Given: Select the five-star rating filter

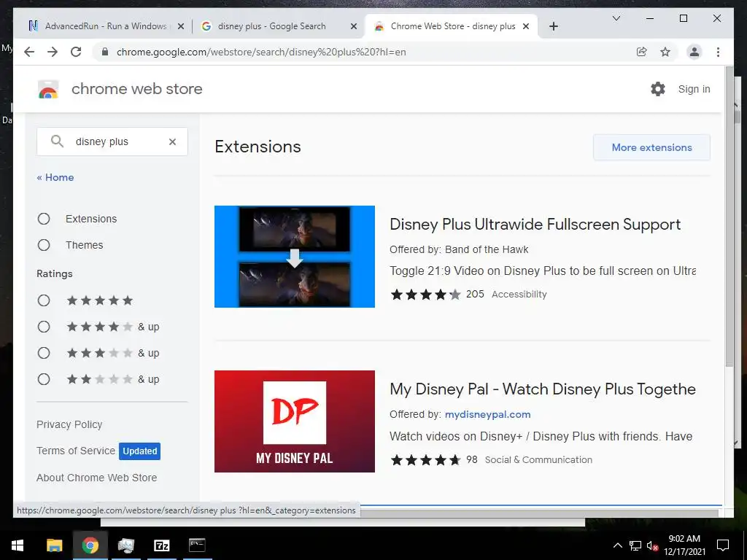Looking at the screenshot, I should pyautogui.click(x=44, y=300).
